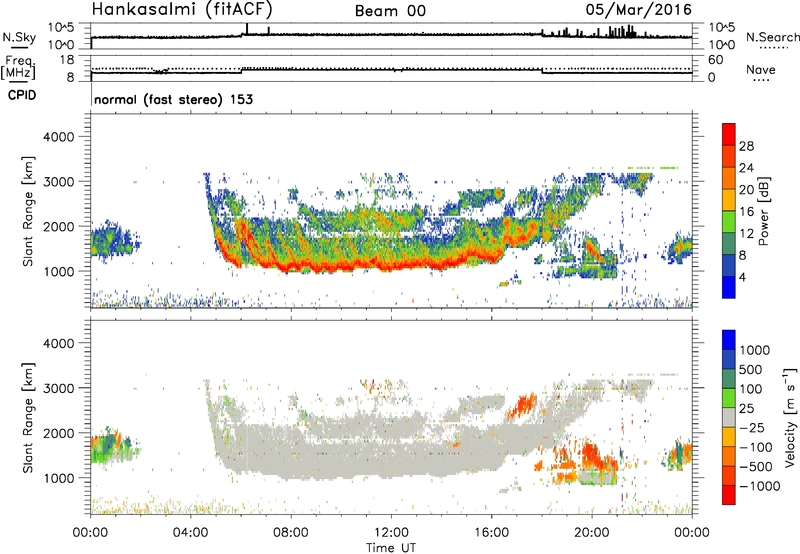Click the gray segment of the Velocity colorbar
The height and width of the screenshot is (554, 800).
[729, 417]
